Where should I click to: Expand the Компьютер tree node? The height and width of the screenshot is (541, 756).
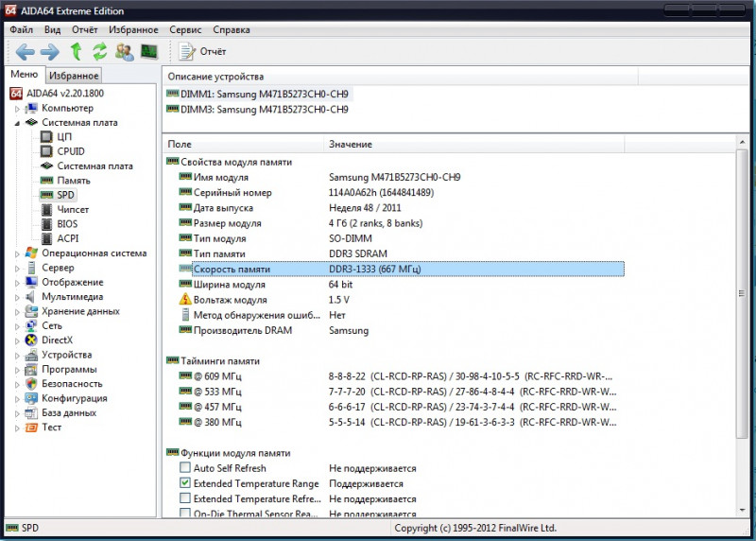pos(17,109)
